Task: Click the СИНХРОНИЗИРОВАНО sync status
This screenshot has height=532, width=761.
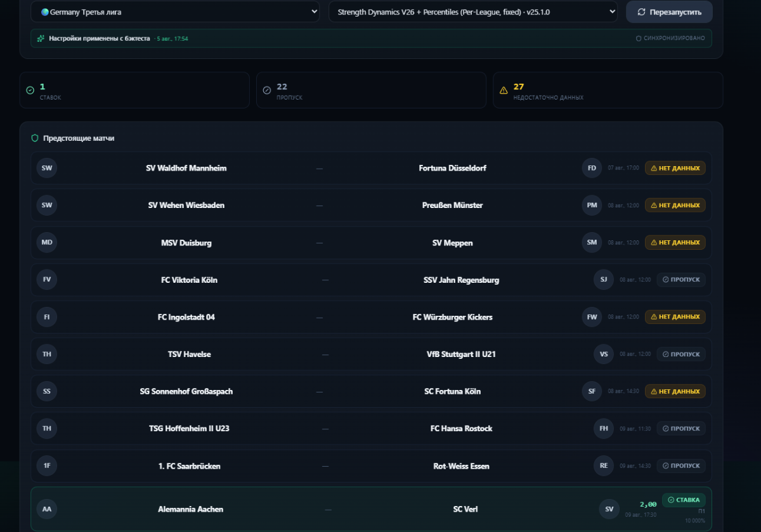Action: [x=670, y=39]
